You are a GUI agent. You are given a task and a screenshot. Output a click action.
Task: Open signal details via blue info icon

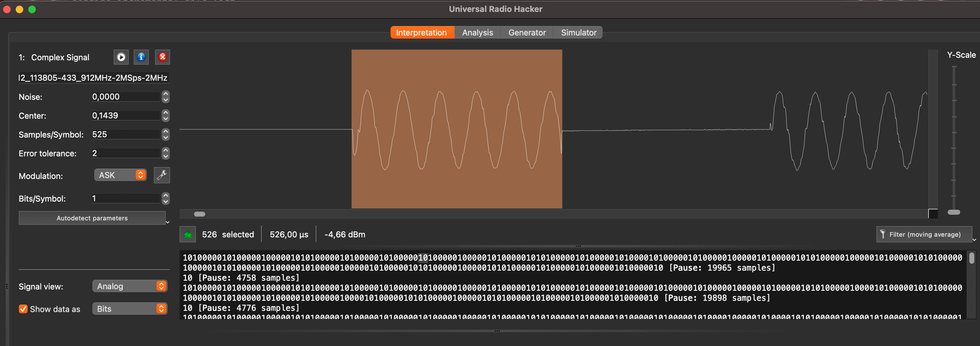pyautogui.click(x=141, y=57)
